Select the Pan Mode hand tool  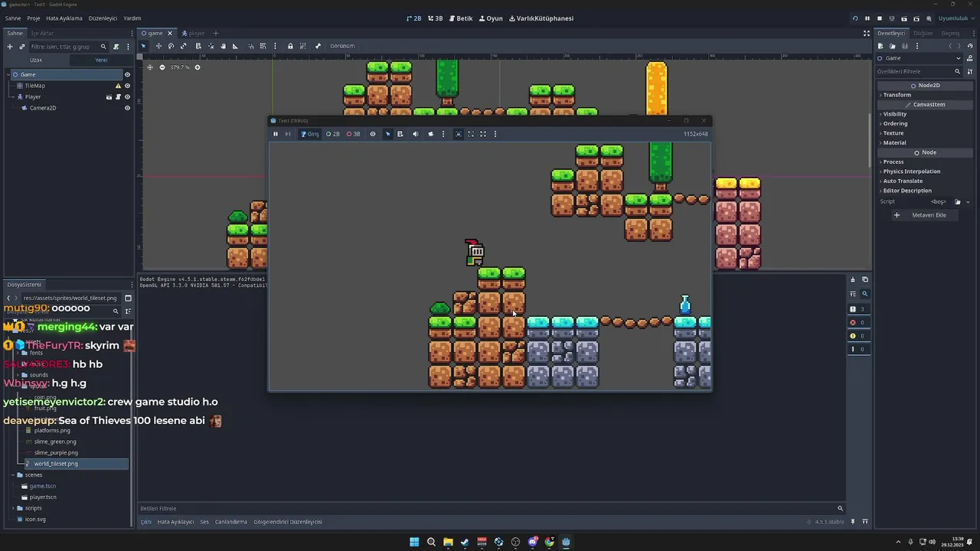223,46
